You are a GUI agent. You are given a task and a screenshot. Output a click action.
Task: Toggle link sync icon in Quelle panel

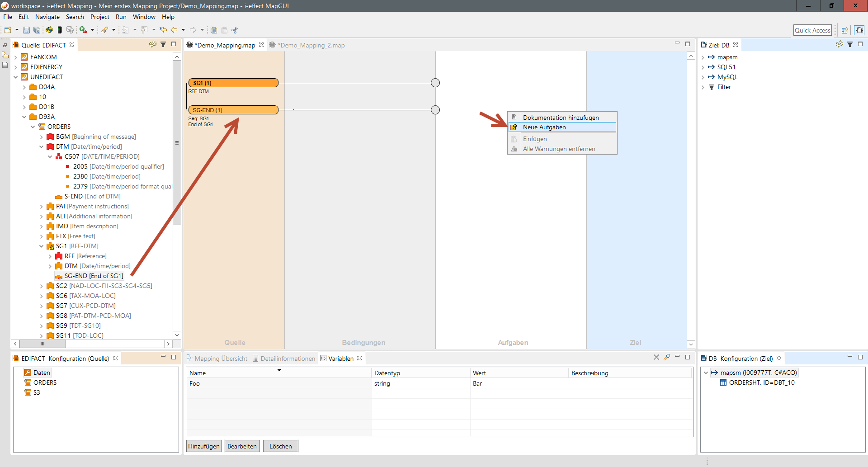pos(153,44)
